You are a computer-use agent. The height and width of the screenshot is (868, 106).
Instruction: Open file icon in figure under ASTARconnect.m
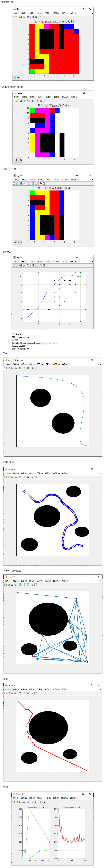(x=17, y=101)
